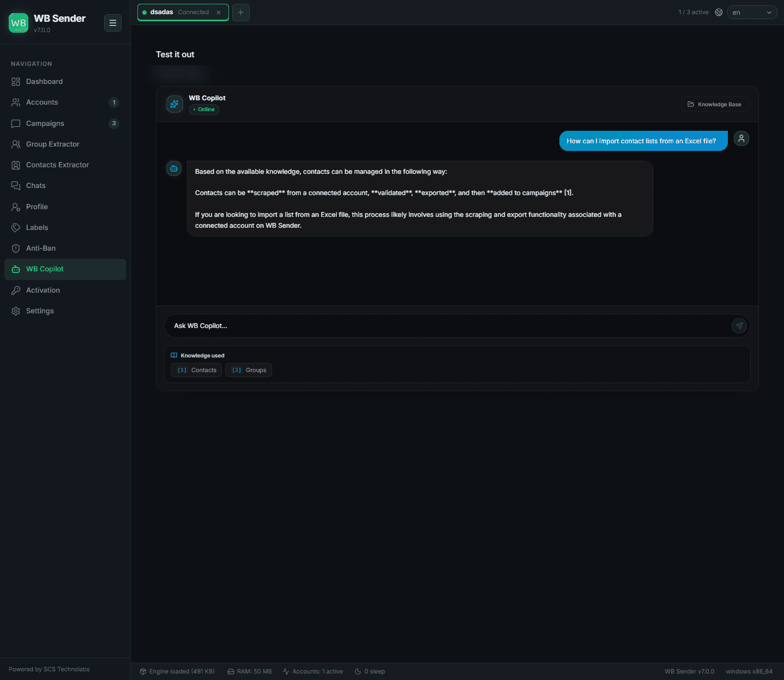Image resolution: width=784 pixels, height=680 pixels.
Task: Click the theme icon beside 1/3 active
Action: [x=719, y=12]
